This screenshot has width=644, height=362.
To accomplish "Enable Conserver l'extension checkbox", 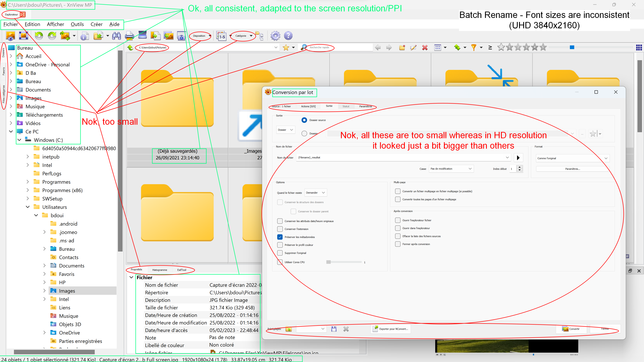I will coord(280,229).
